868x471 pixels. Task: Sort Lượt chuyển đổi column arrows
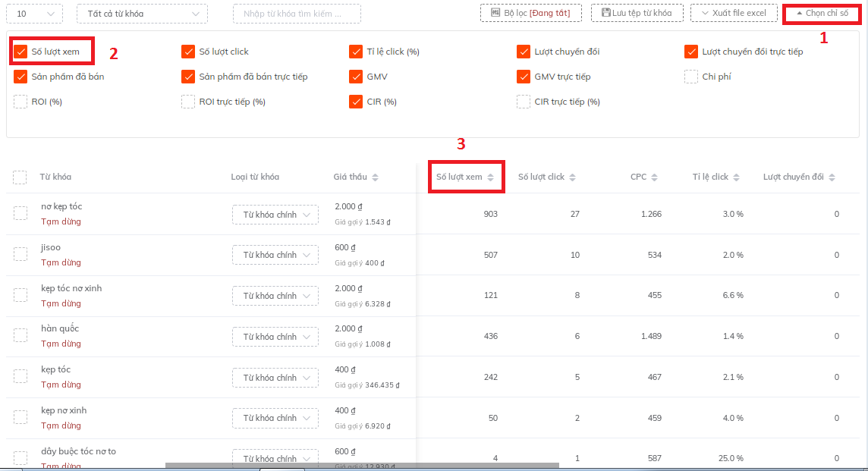(832, 177)
